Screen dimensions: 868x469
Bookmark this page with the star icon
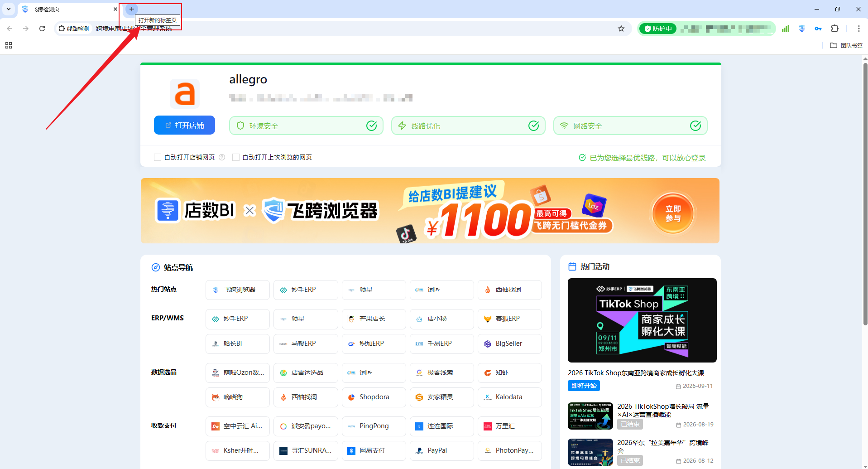click(621, 29)
